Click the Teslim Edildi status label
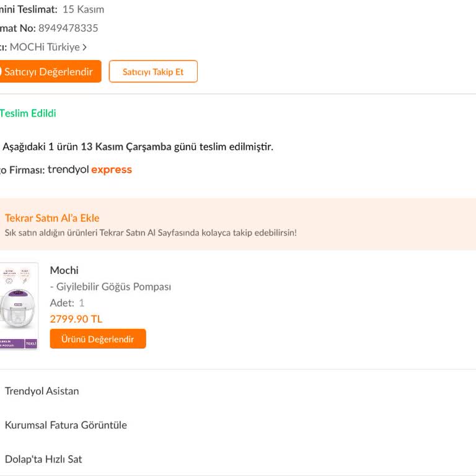The height and width of the screenshot is (476, 476). pos(28,113)
